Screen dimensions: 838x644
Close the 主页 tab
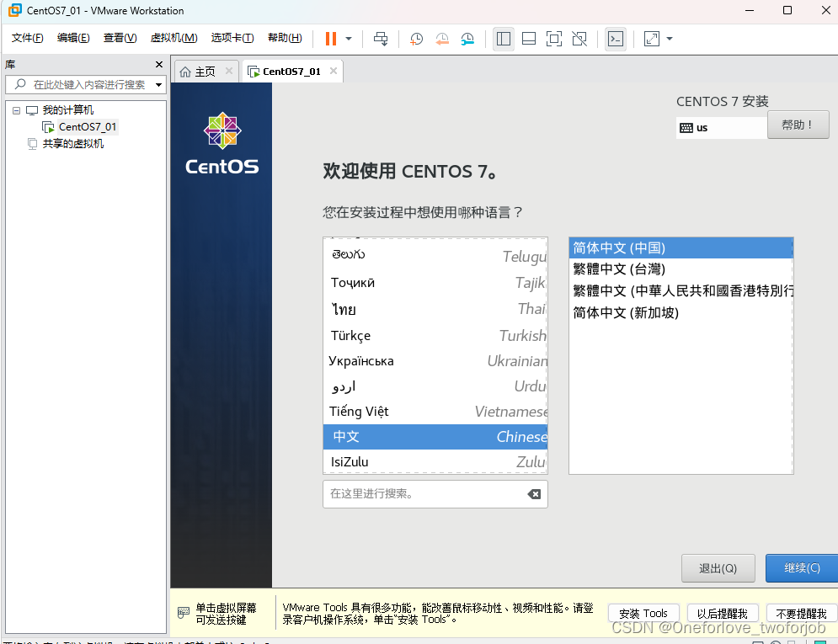[229, 71]
